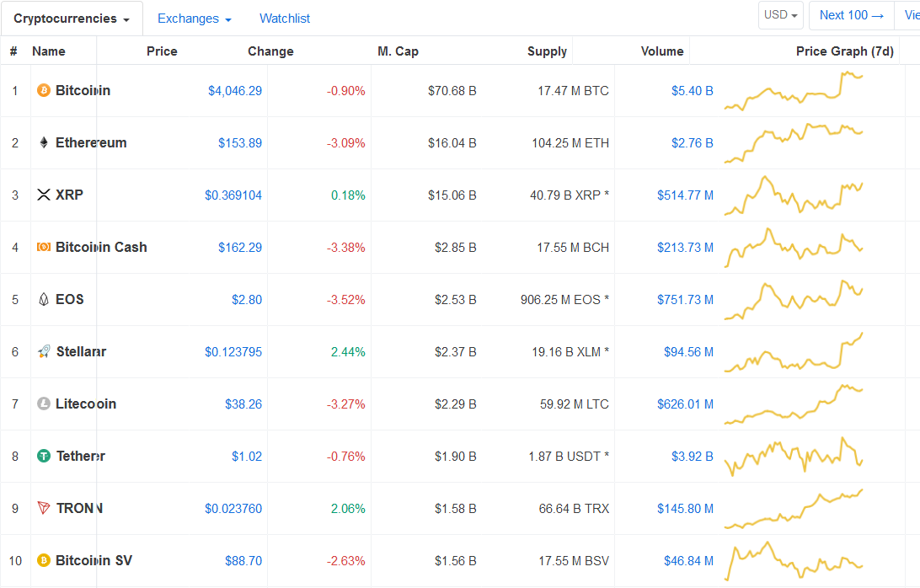Select Stellar change value 2.44%
The height and width of the screenshot is (588, 920).
348,352
